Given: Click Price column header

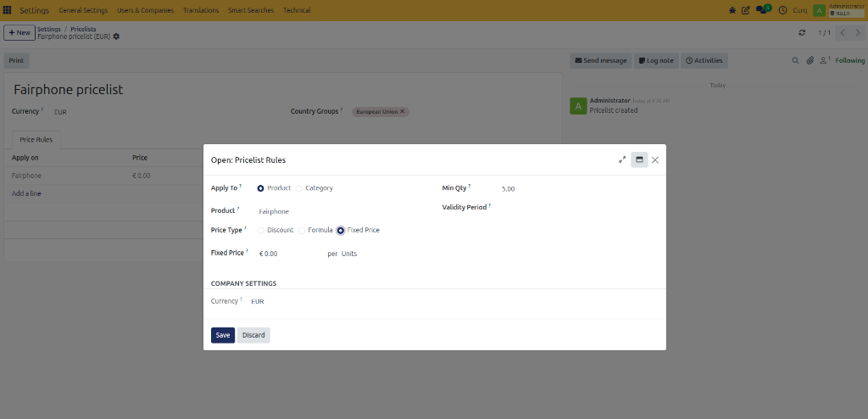Looking at the screenshot, I should (x=140, y=158).
